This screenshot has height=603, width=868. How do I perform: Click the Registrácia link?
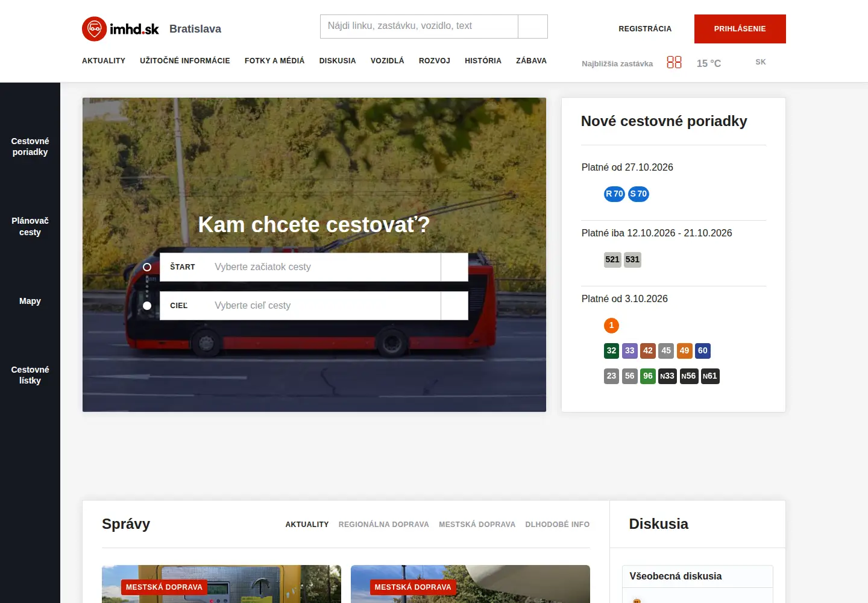[645, 29]
